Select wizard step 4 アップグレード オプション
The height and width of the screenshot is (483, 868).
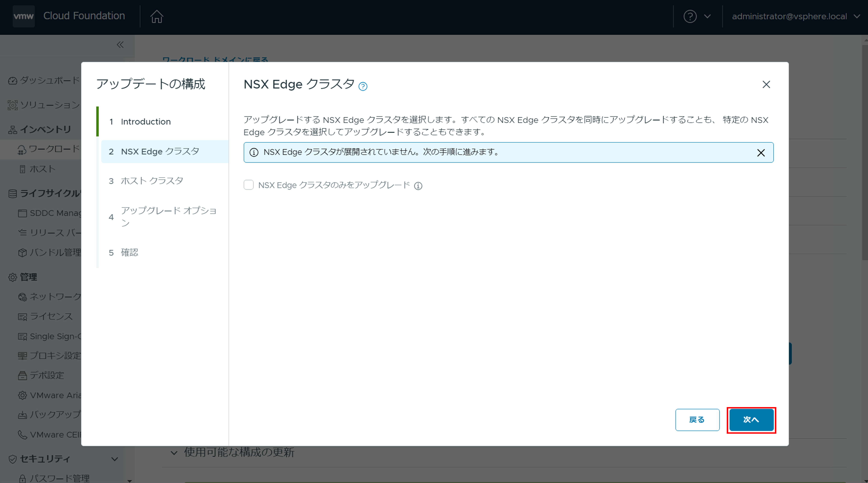(x=165, y=217)
